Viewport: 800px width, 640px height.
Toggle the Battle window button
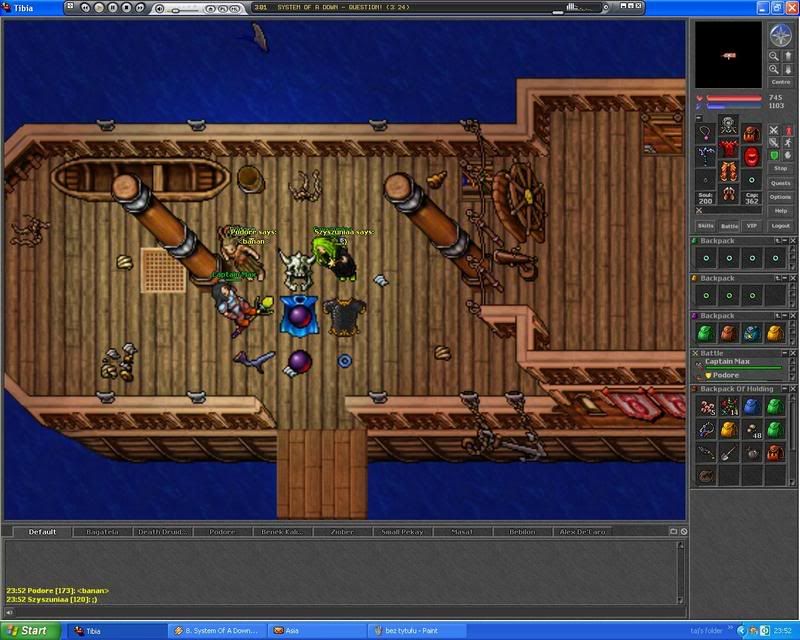click(729, 226)
